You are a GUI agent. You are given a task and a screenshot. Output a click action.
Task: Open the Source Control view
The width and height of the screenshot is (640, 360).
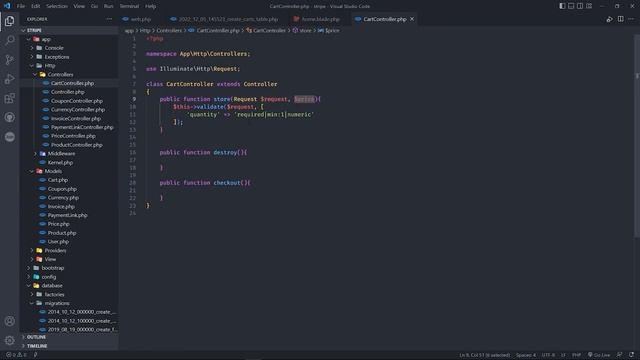[x=9, y=60]
